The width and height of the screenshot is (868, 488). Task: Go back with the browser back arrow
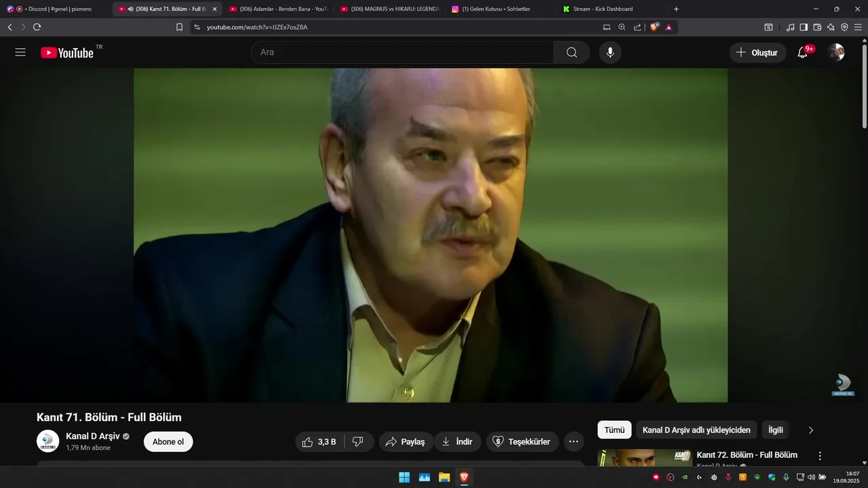[x=9, y=27]
